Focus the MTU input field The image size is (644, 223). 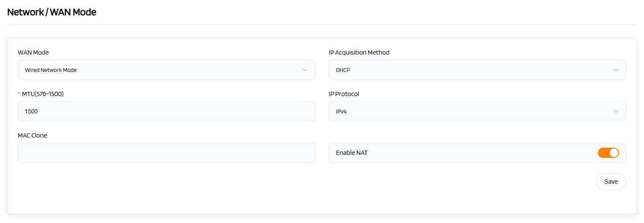pos(166,111)
